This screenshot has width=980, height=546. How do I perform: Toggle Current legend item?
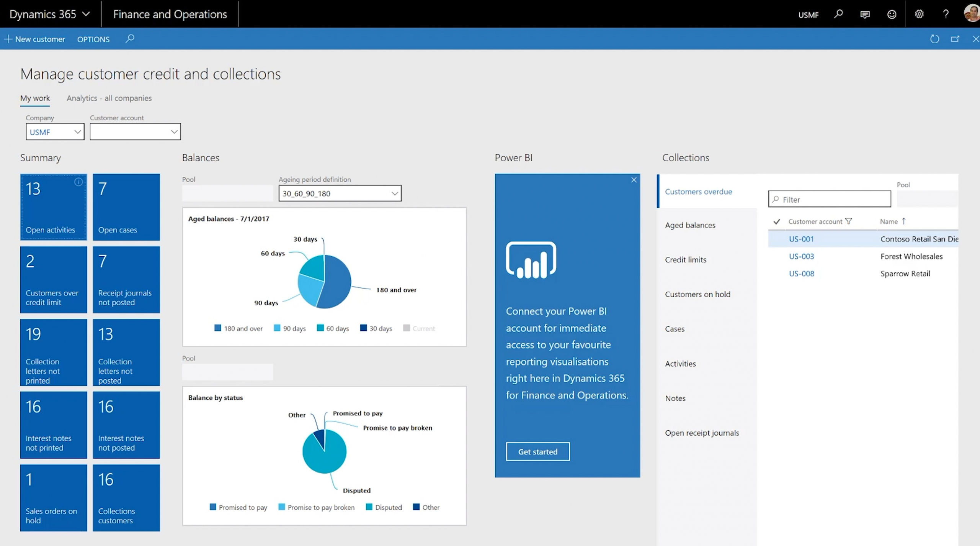coord(419,328)
